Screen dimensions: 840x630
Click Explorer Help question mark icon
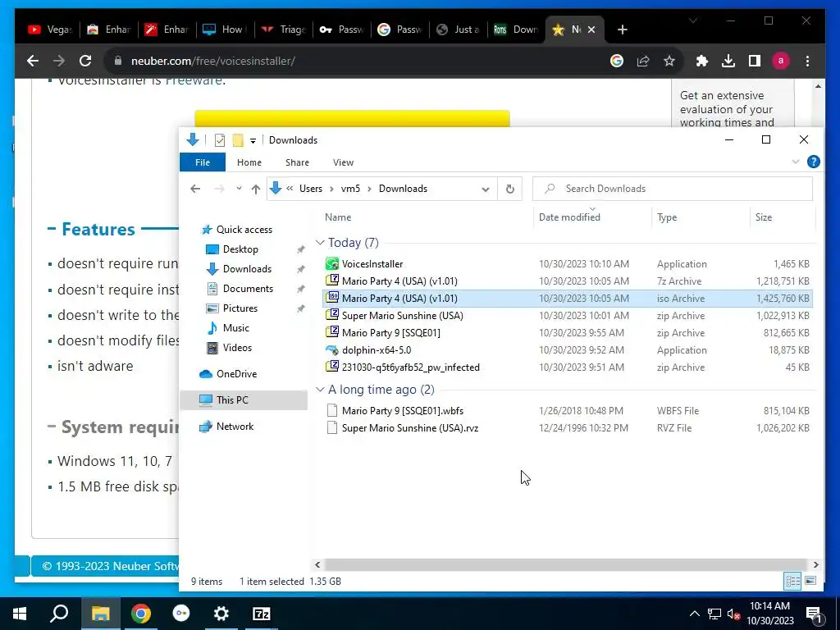point(813,162)
